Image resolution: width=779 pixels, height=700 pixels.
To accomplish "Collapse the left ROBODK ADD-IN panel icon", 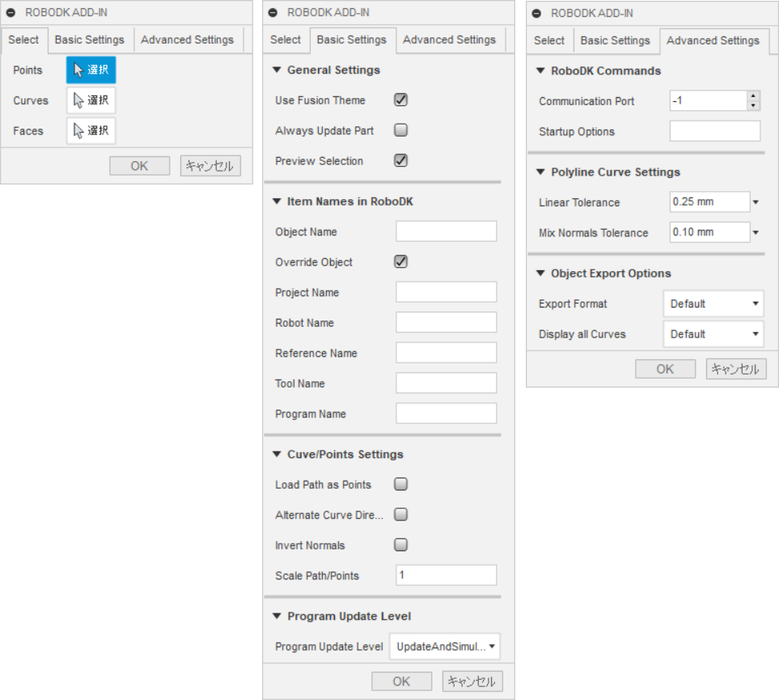I will point(11,12).
